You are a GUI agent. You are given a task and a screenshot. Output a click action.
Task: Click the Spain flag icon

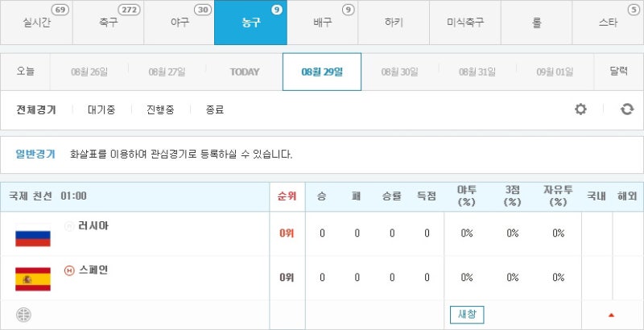coord(33,278)
